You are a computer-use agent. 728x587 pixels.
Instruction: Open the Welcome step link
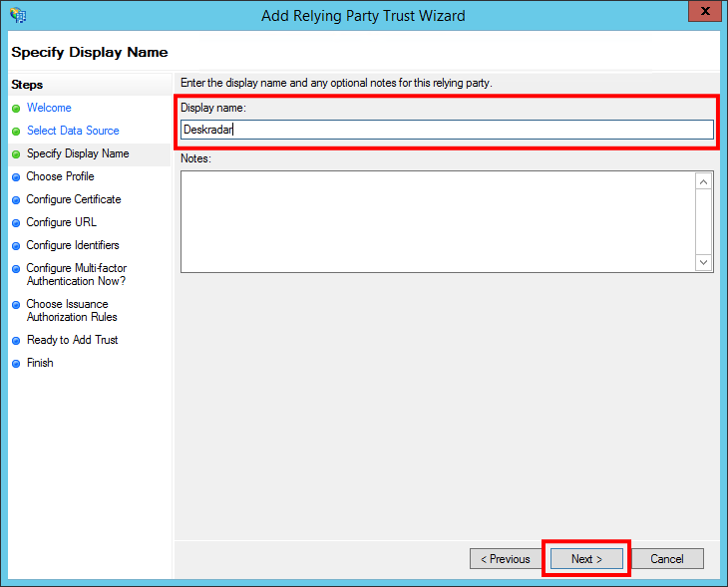point(49,108)
